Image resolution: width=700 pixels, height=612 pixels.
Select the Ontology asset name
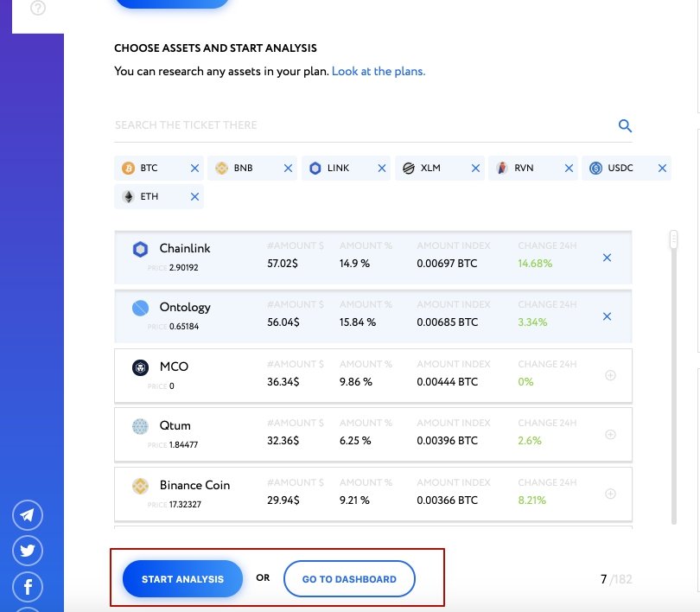(x=185, y=308)
